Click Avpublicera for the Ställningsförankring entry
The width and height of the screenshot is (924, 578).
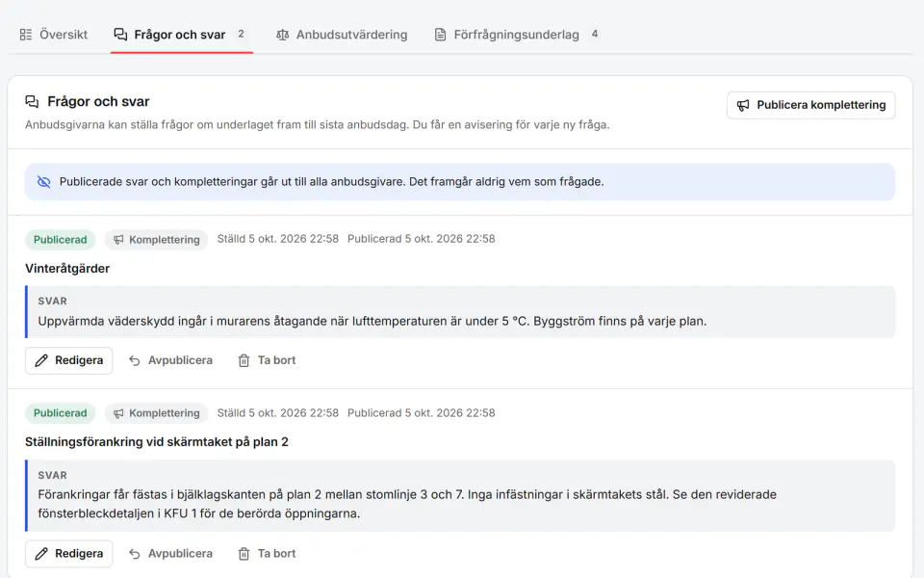tap(171, 554)
